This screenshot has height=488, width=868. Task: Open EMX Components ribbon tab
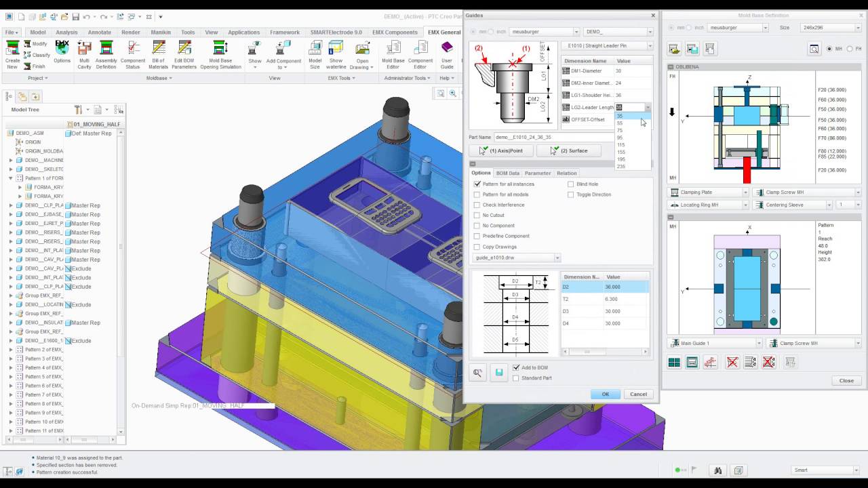click(395, 32)
